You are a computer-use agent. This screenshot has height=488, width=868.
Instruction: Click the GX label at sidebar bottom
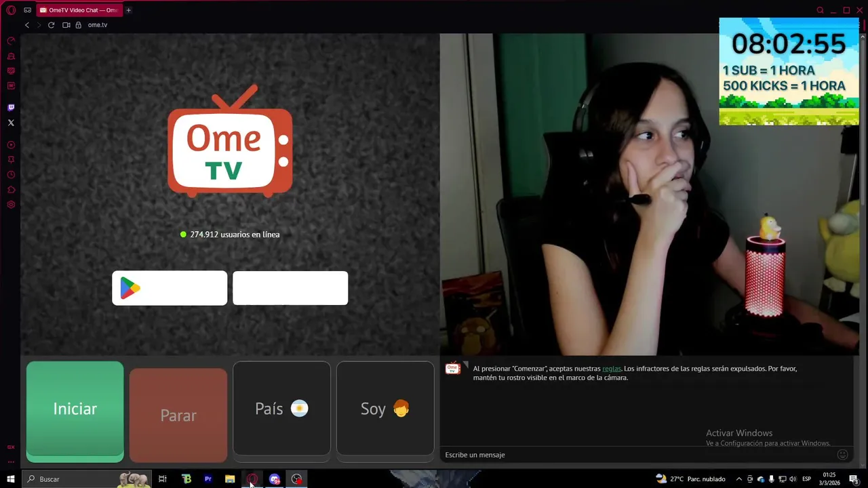click(x=11, y=447)
